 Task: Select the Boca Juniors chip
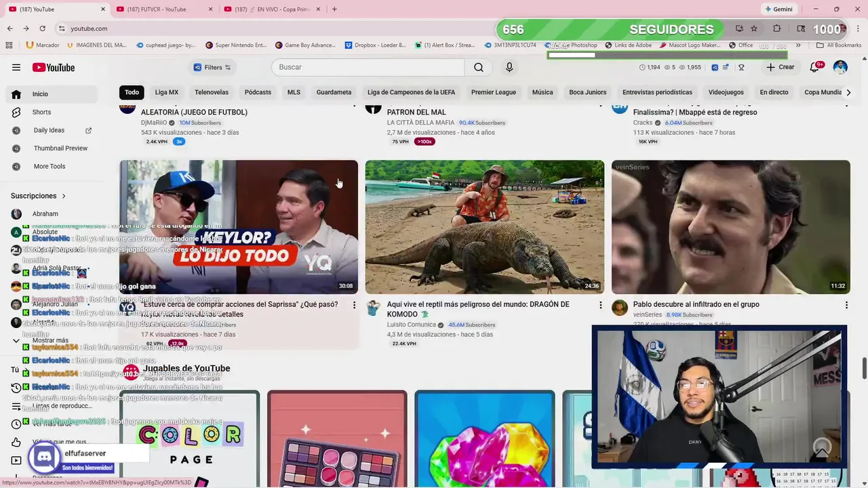tap(588, 92)
